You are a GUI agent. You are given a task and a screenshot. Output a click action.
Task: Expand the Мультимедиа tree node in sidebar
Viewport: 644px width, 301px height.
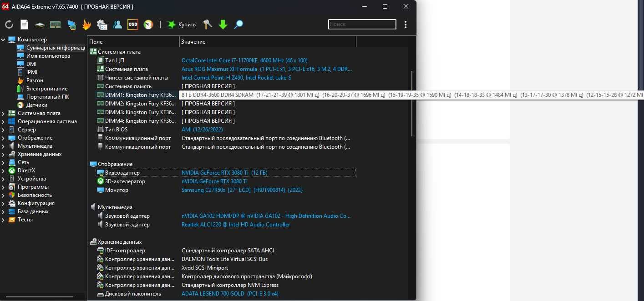(3, 146)
